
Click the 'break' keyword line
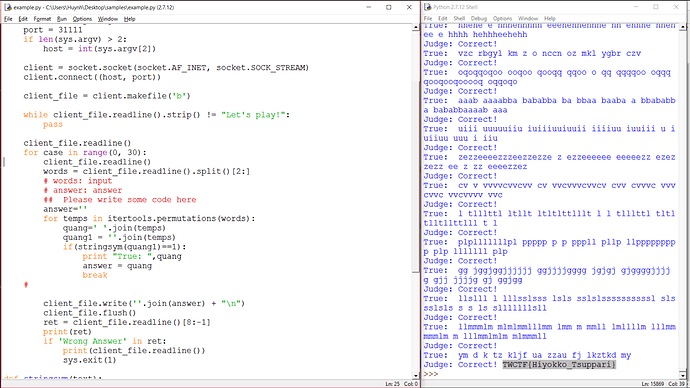click(x=95, y=275)
